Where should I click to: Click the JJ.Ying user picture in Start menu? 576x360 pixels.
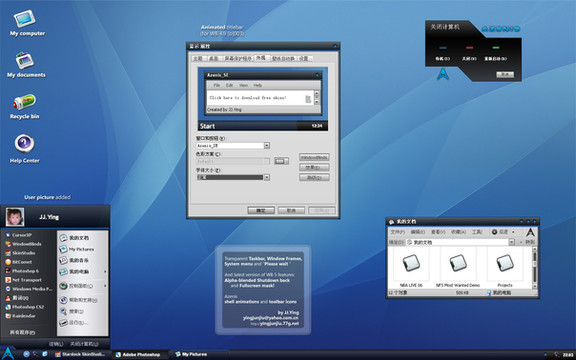15,217
